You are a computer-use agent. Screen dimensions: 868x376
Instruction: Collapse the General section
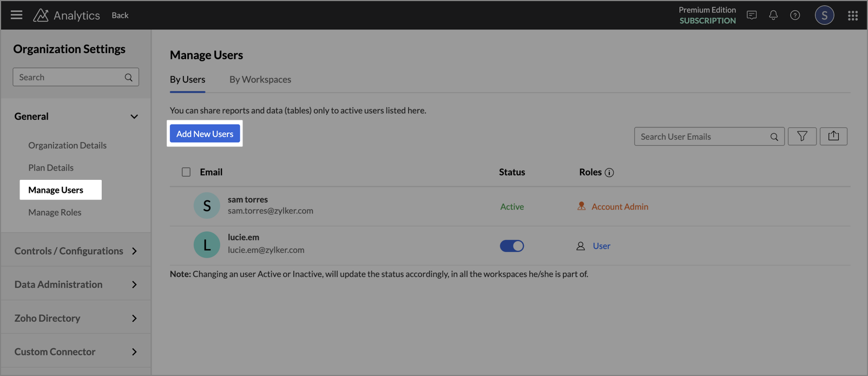(134, 116)
